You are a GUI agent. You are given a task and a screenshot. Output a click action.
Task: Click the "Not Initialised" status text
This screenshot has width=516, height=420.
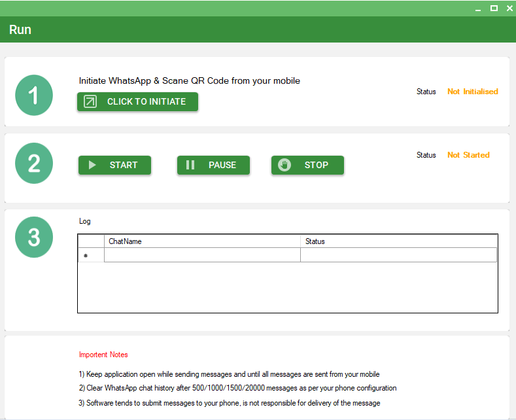[x=472, y=92]
